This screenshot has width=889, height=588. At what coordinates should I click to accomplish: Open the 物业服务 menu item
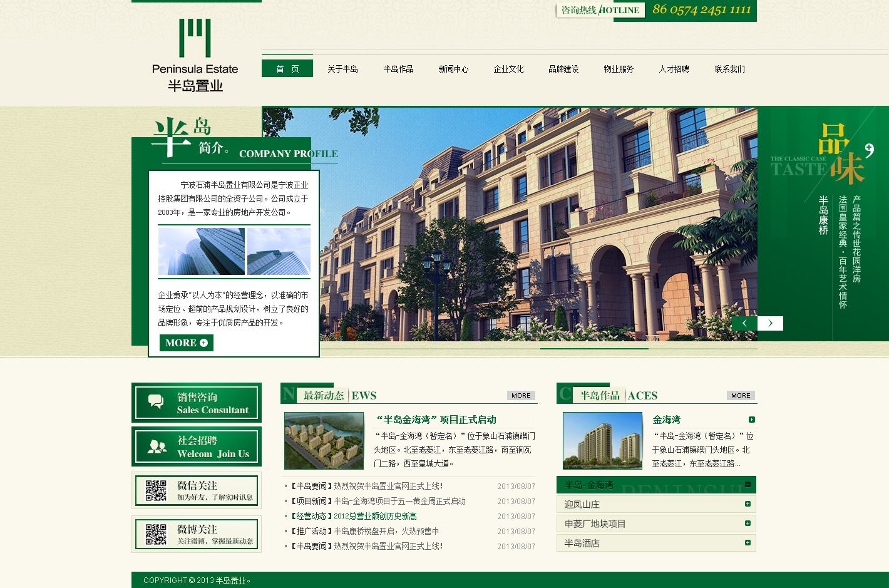coord(619,69)
